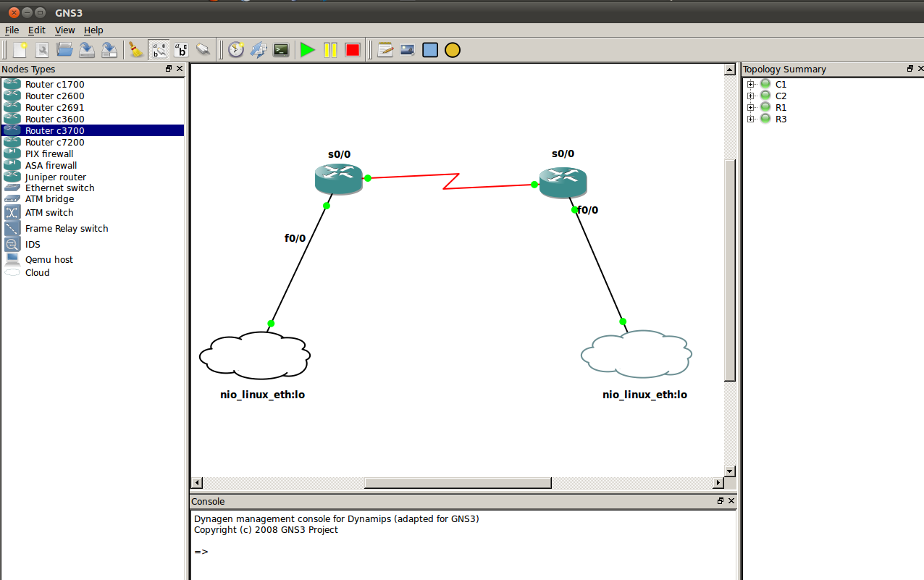Expand R1 in Topology Summary
Viewport: 924px width, 580px height.
[751, 107]
